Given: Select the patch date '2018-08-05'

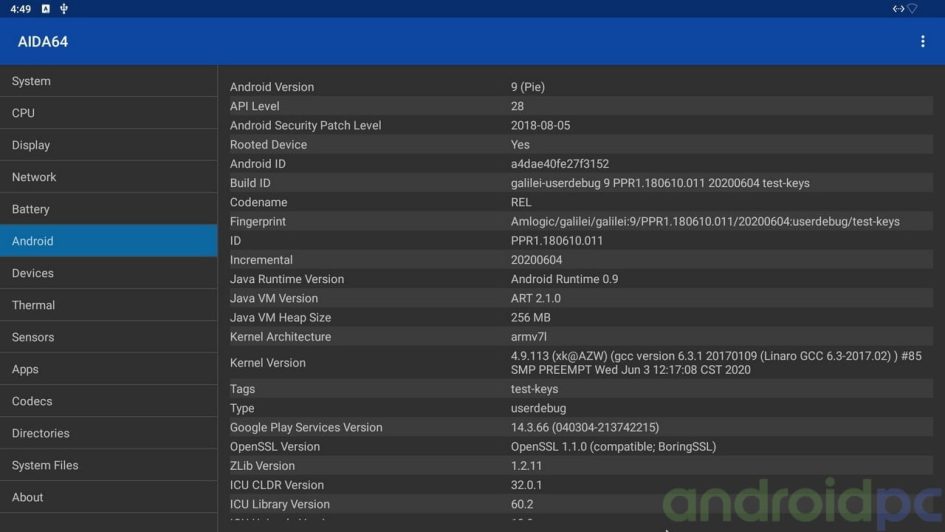Looking at the screenshot, I should (x=540, y=125).
